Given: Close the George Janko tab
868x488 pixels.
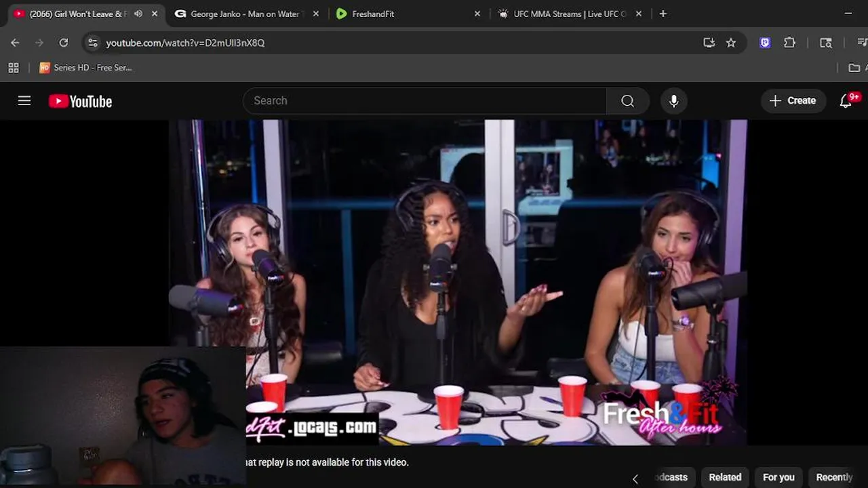Looking at the screenshot, I should tap(315, 14).
